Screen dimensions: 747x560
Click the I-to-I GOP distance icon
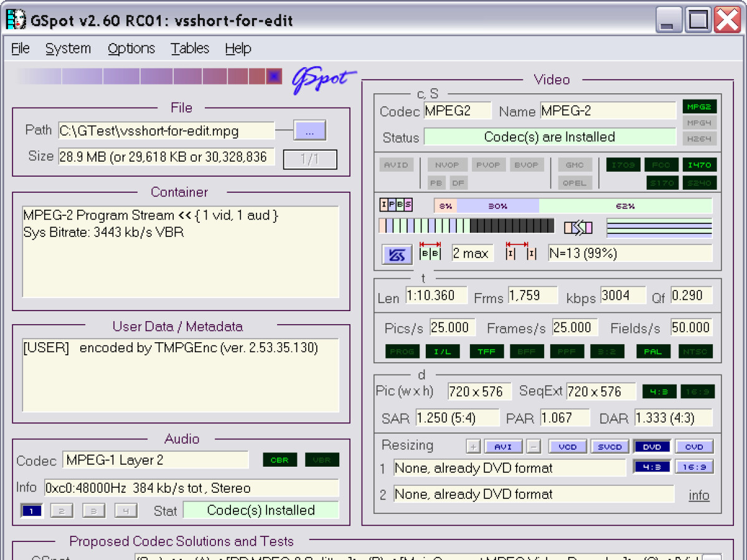pos(521,252)
